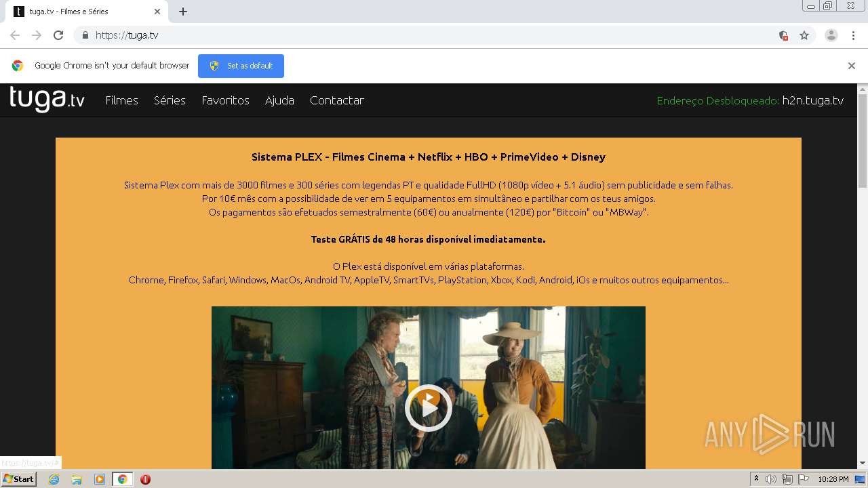Click the Chrome taskbar icon
The height and width of the screenshot is (488, 868).
pyautogui.click(x=123, y=479)
